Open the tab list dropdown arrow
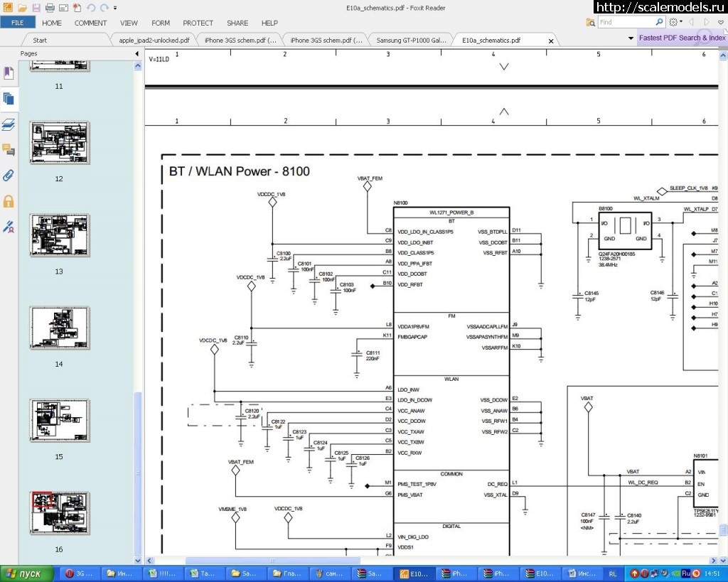 point(631,38)
